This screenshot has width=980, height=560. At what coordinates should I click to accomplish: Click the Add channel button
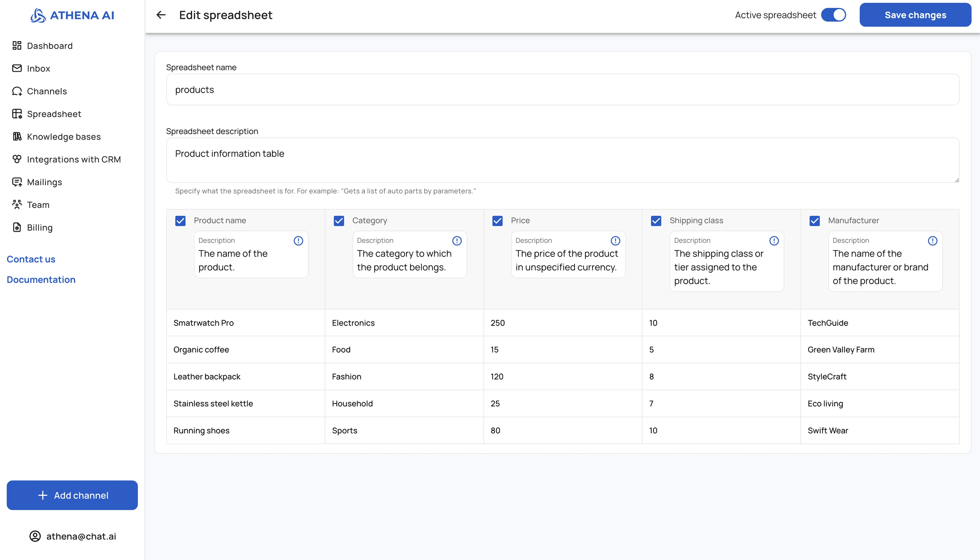pos(72,495)
